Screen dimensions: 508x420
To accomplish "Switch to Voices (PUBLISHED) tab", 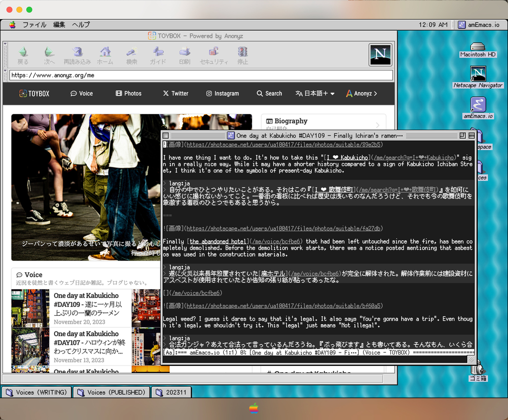I will click(112, 392).
